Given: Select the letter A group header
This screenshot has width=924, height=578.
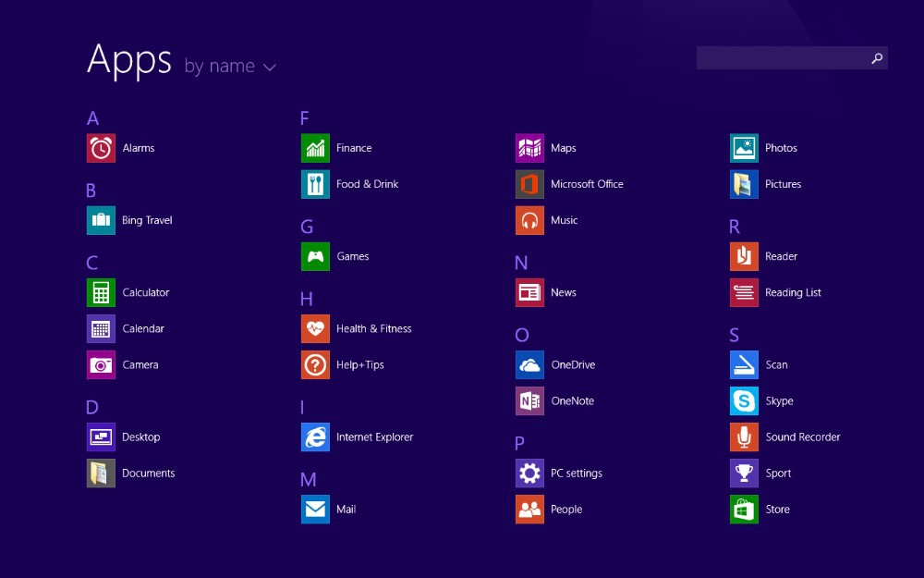Looking at the screenshot, I should click(92, 118).
